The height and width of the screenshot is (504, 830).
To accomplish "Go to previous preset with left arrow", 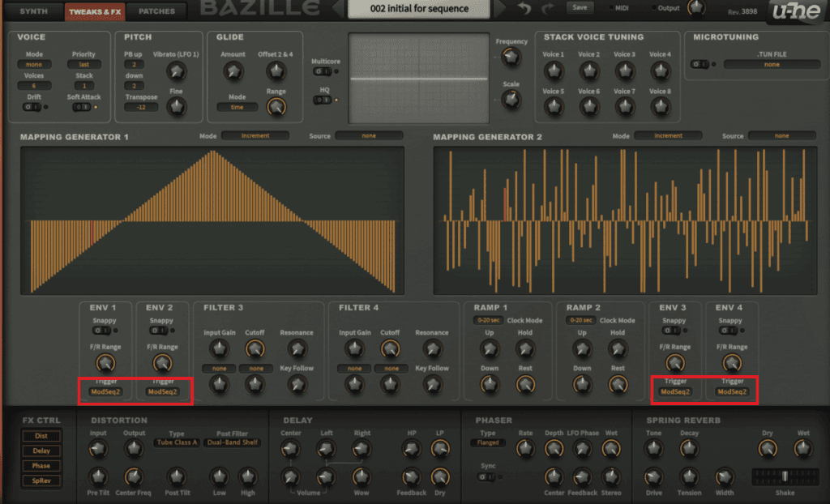I will pyautogui.click(x=337, y=9).
